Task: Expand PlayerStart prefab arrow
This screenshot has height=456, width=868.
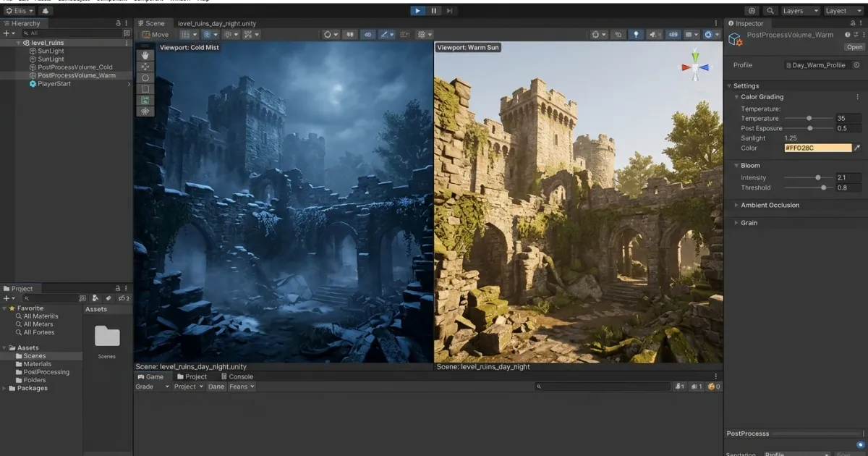Action: pyautogui.click(x=129, y=84)
